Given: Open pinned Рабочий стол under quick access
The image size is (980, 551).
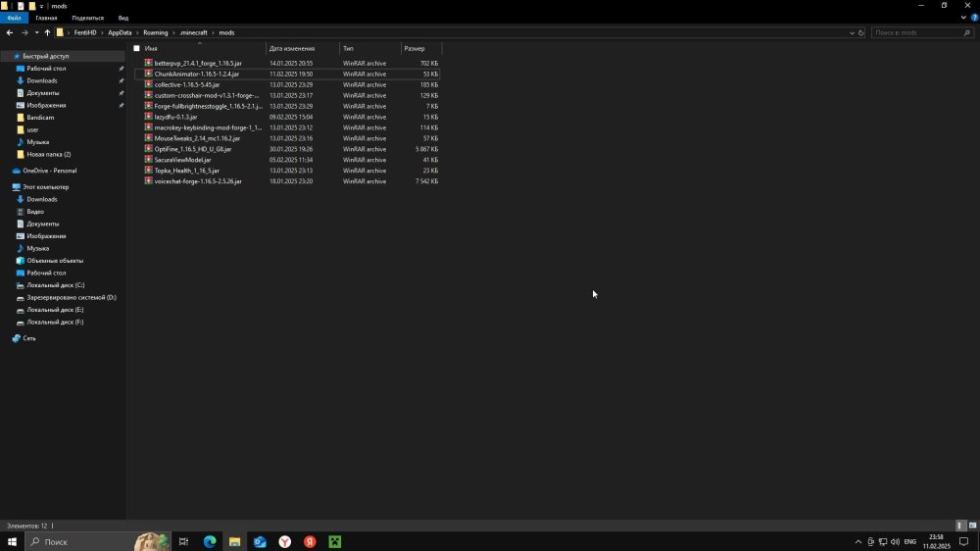Looking at the screenshot, I should coord(46,69).
